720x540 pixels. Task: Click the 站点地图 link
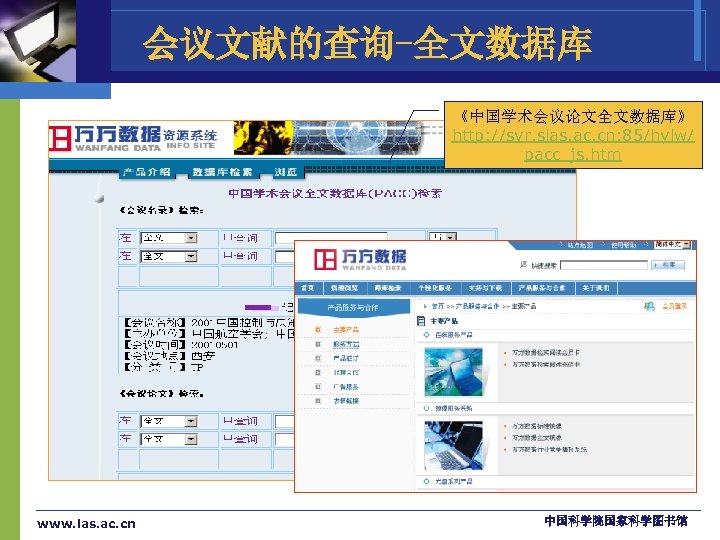(x=580, y=245)
